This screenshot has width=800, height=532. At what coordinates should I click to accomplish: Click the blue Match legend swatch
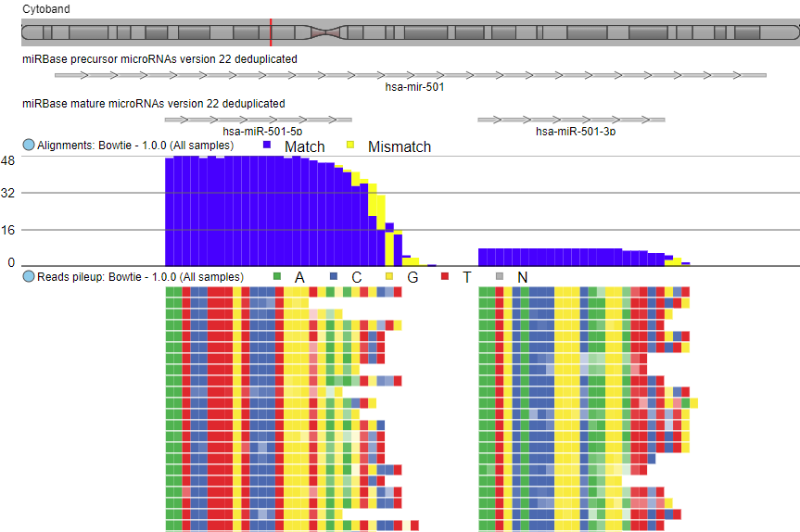[x=266, y=145]
